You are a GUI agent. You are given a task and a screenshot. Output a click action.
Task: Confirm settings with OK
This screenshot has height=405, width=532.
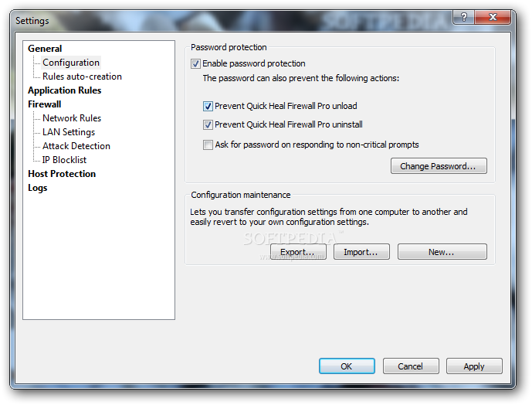(x=347, y=366)
